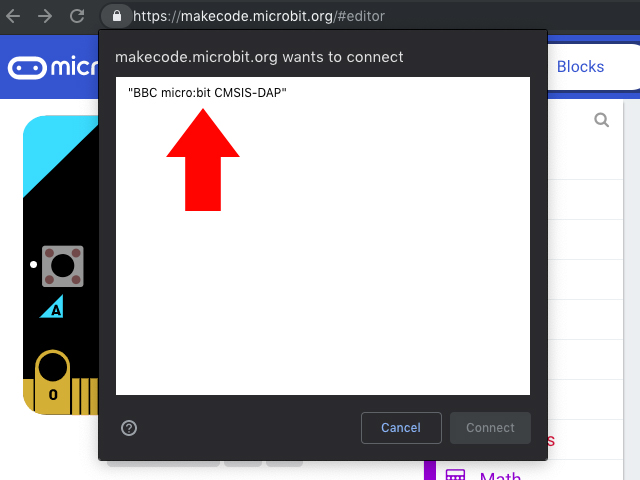Open the Math category
Screen dimensions: 640x480
tap(500, 476)
